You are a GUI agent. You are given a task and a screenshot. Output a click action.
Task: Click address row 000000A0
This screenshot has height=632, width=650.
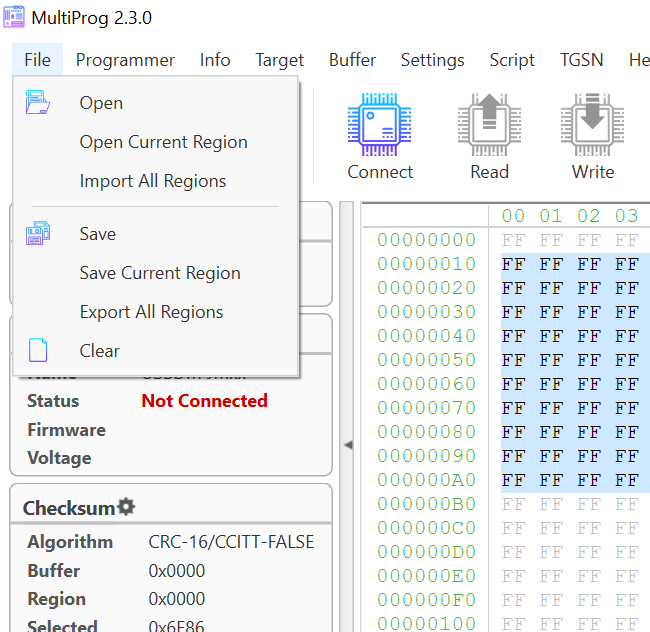tap(426, 480)
